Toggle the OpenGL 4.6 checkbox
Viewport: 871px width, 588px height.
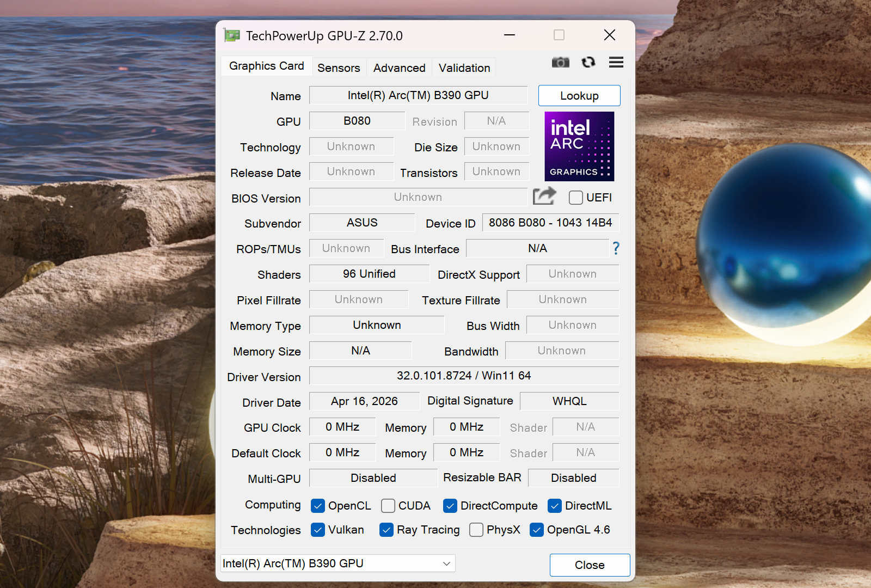537,530
